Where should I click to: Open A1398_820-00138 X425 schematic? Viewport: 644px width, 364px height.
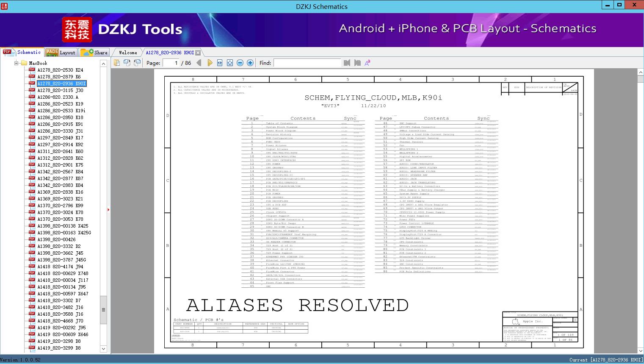(x=63, y=226)
